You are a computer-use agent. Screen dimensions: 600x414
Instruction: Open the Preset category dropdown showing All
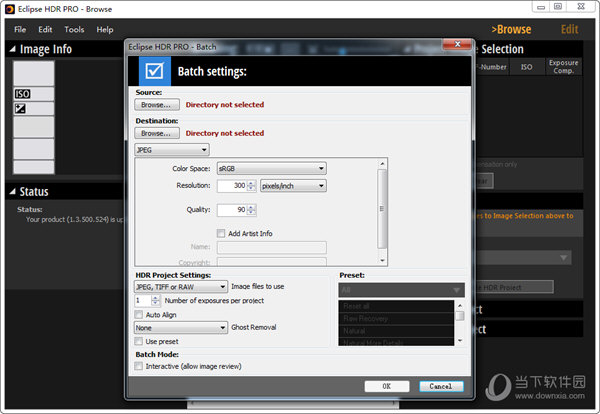[401, 290]
